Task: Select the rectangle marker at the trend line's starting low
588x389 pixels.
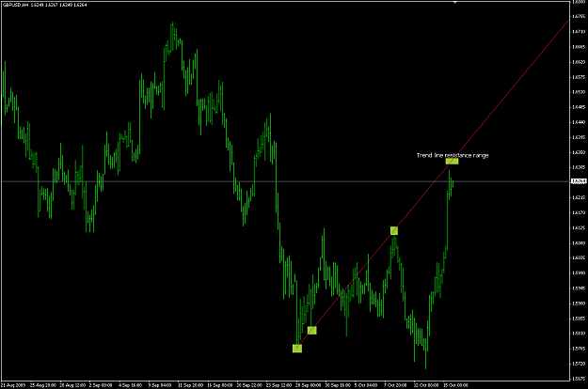Action: [x=297, y=349]
